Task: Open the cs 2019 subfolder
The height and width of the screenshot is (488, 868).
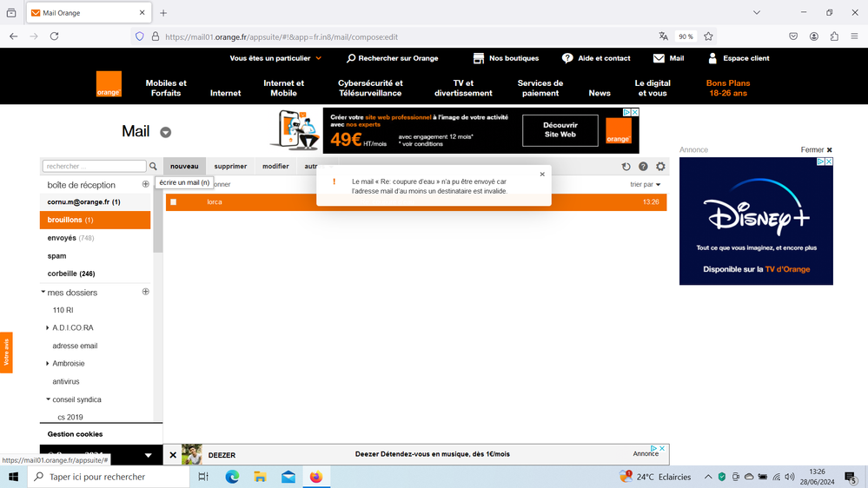Action: click(x=70, y=417)
